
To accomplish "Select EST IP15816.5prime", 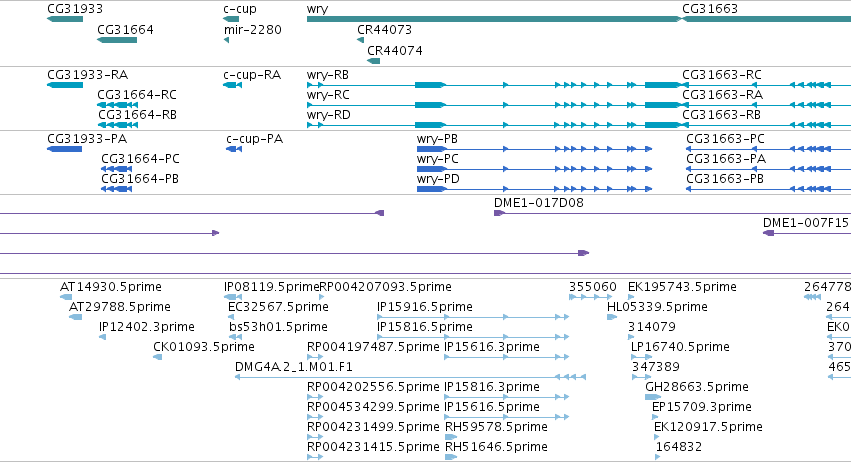I will [473, 337].
